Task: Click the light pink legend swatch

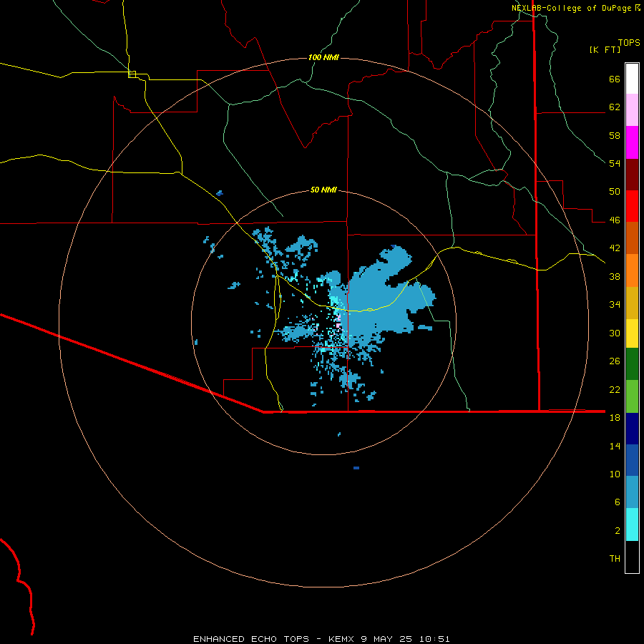Action: click(632, 109)
